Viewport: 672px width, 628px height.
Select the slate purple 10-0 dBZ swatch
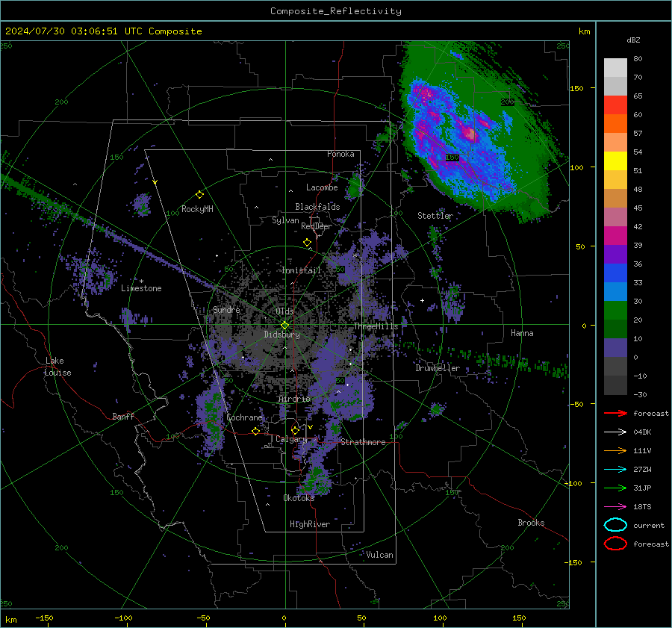[615, 348]
